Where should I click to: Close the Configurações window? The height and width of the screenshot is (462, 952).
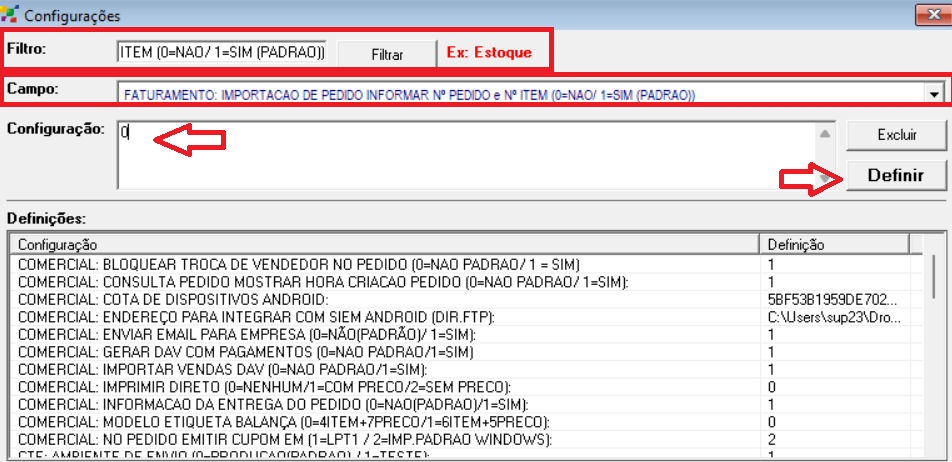[930, 13]
